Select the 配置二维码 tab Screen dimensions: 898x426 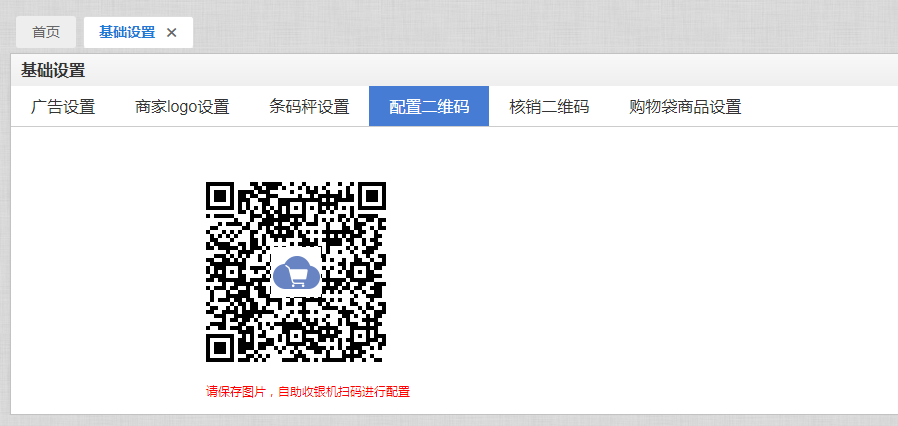[x=429, y=106]
